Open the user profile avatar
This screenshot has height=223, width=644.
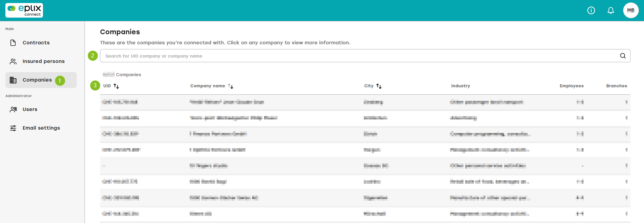pos(631,10)
